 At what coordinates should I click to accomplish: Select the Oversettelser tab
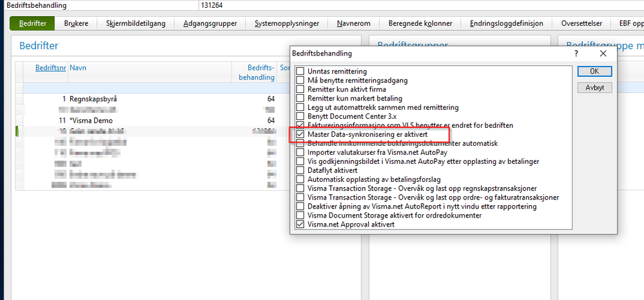[x=581, y=23]
